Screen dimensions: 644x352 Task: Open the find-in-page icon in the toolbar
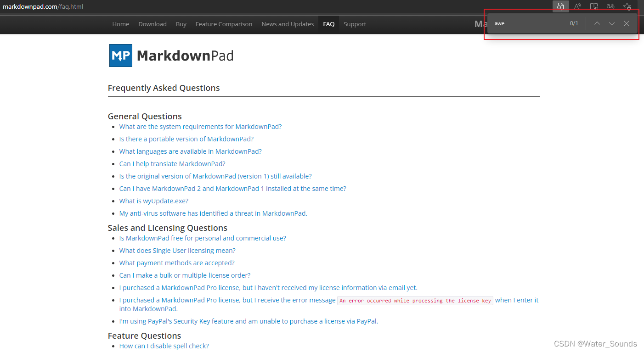(x=560, y=6)
